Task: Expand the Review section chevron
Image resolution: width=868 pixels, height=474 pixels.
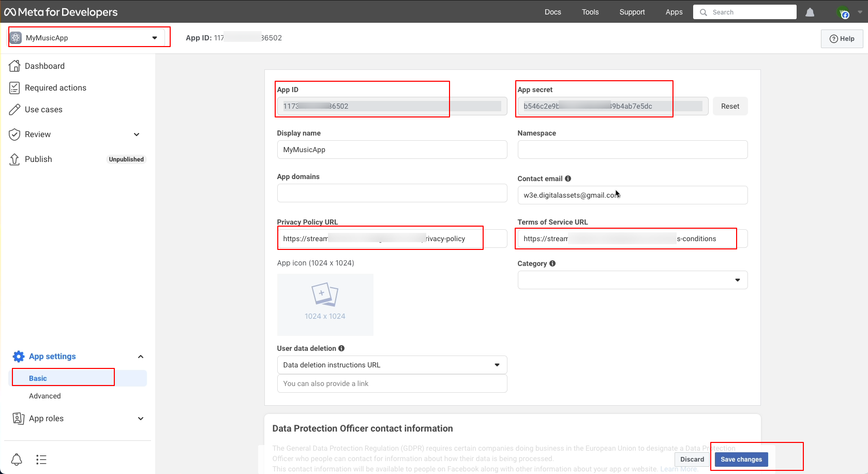Action: point(137,135)
